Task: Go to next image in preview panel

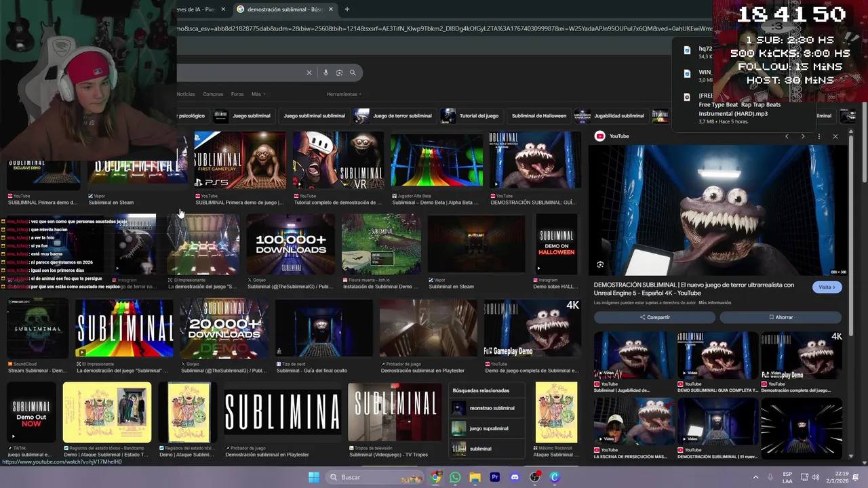Action: click(803, 136)
